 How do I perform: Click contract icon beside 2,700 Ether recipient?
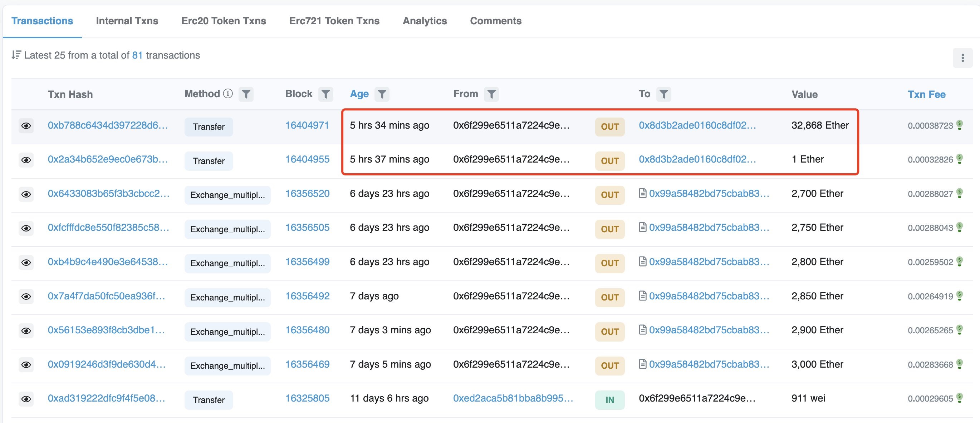tap(643, 193)
